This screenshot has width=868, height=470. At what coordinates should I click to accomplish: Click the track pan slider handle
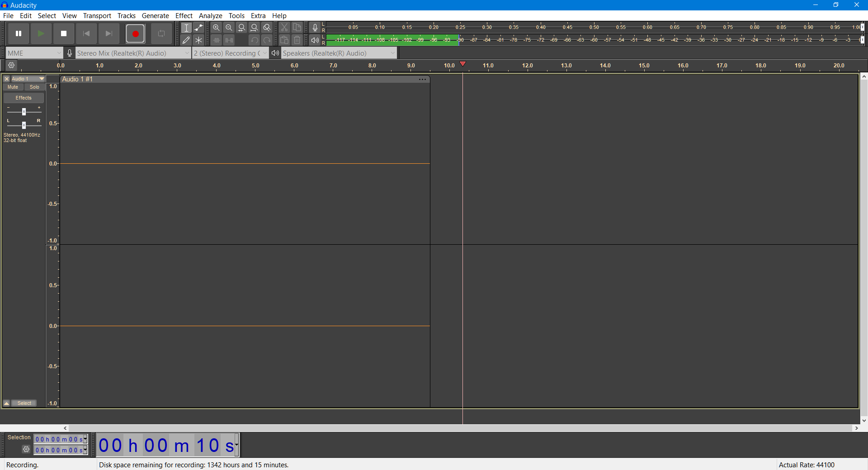coord(24,125)
